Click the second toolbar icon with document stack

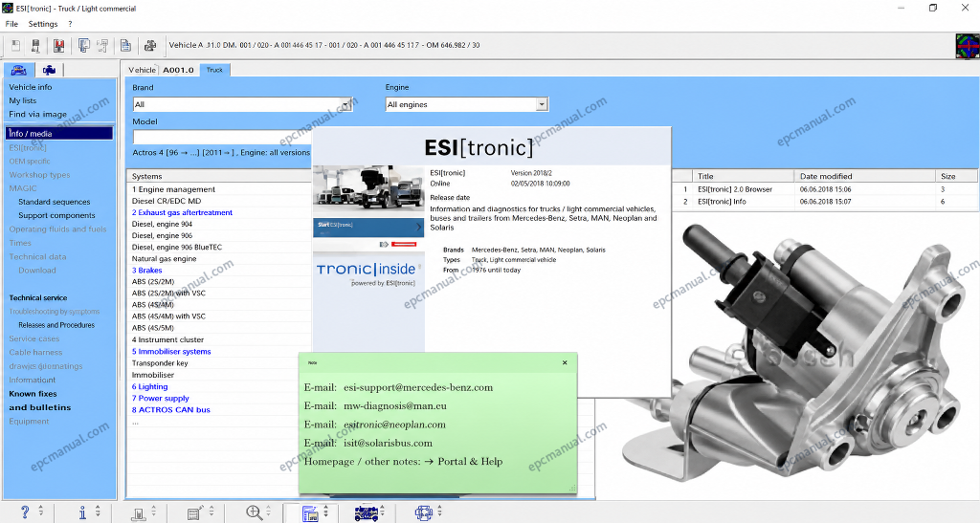pos(35,46)
